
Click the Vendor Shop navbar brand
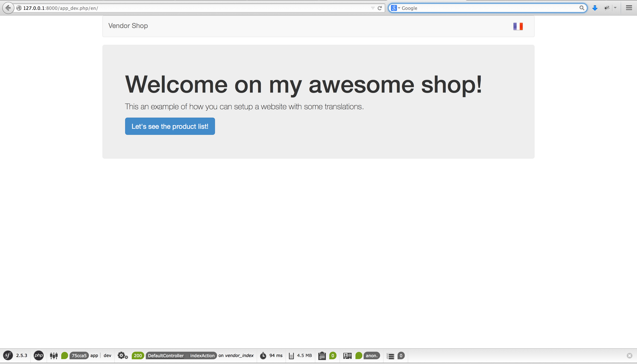(x=128, y=26)
